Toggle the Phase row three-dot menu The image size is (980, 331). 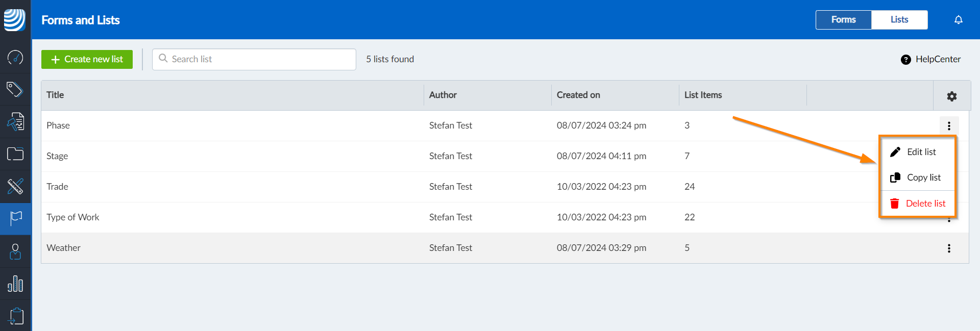click(x=949, y=126)
